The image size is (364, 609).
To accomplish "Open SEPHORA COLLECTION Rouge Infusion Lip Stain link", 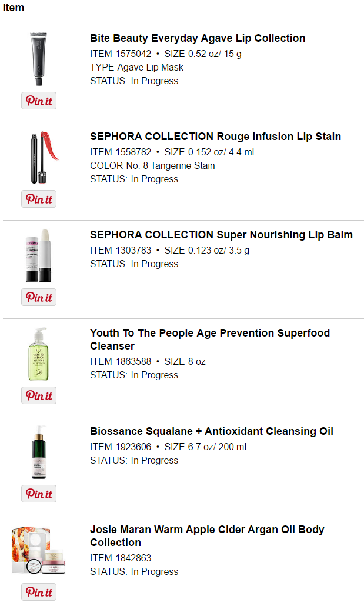I will coord(215,137).
